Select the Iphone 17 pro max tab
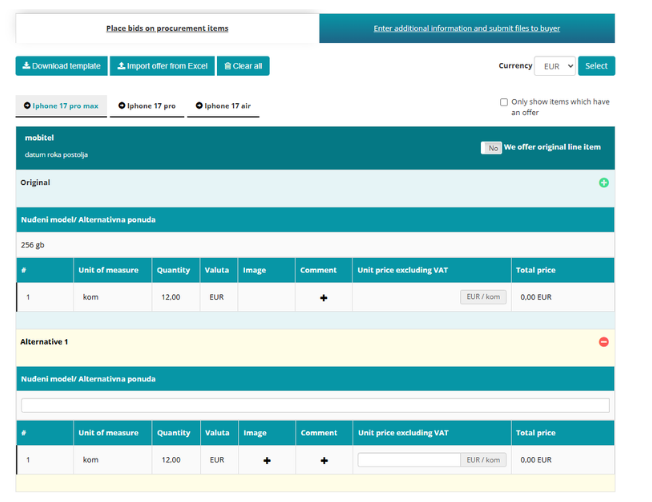The width and height of the screenshot is (652, 502). click(x=61, y=106)
